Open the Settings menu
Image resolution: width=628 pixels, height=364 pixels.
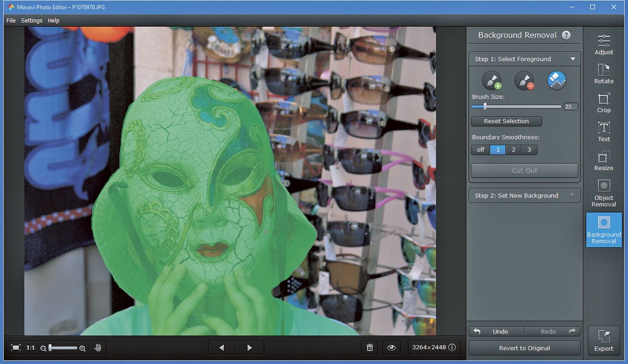tap(31, 21)
